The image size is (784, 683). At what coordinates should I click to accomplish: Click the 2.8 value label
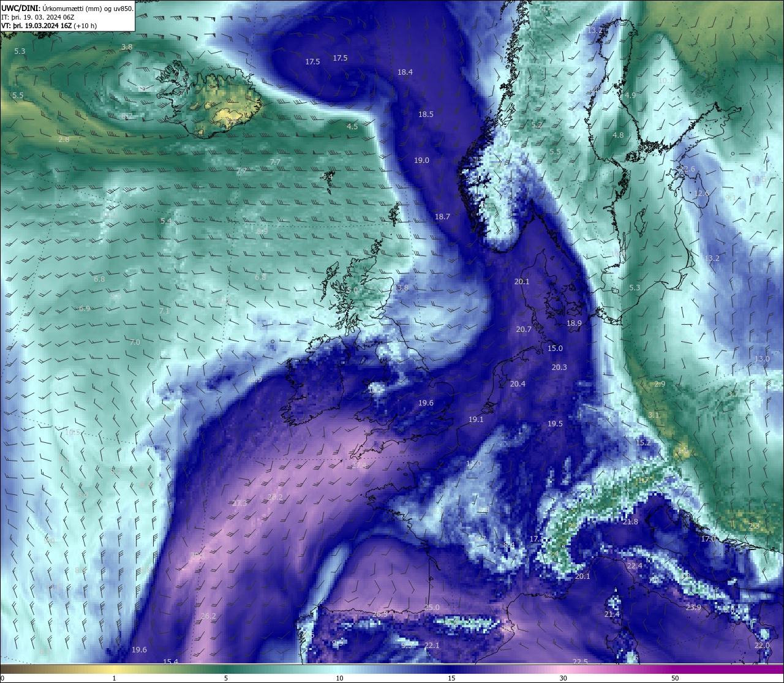coord(64,139)
